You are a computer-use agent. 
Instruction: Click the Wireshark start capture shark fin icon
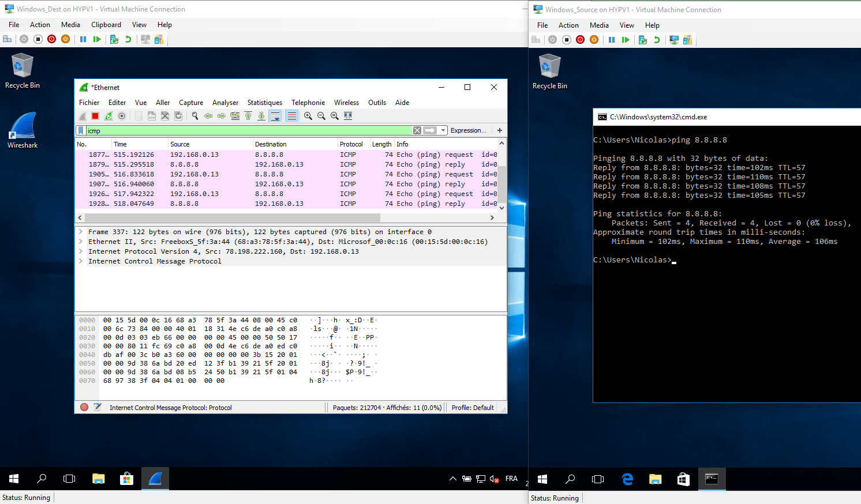(83, 116)
